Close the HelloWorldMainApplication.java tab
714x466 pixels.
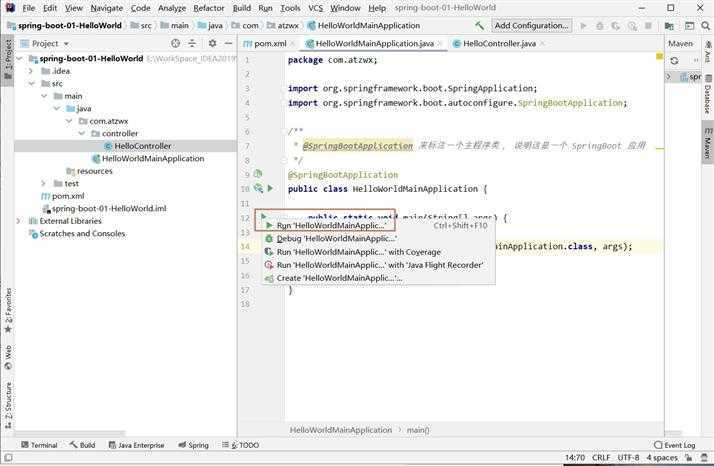(439, 44)
